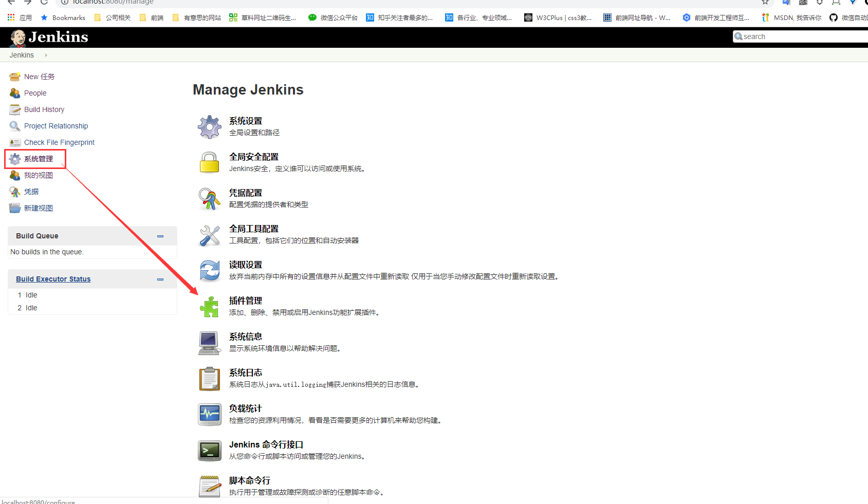Click the GitHub bookmark icon
The width and height of the screenshot is (868, 504).
tap(834, 17)
